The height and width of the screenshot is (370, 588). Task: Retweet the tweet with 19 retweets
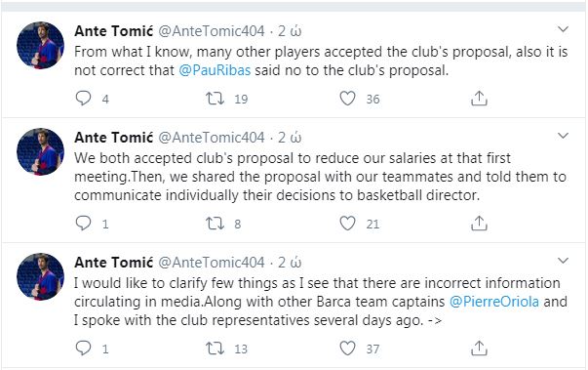coord(216,99)
